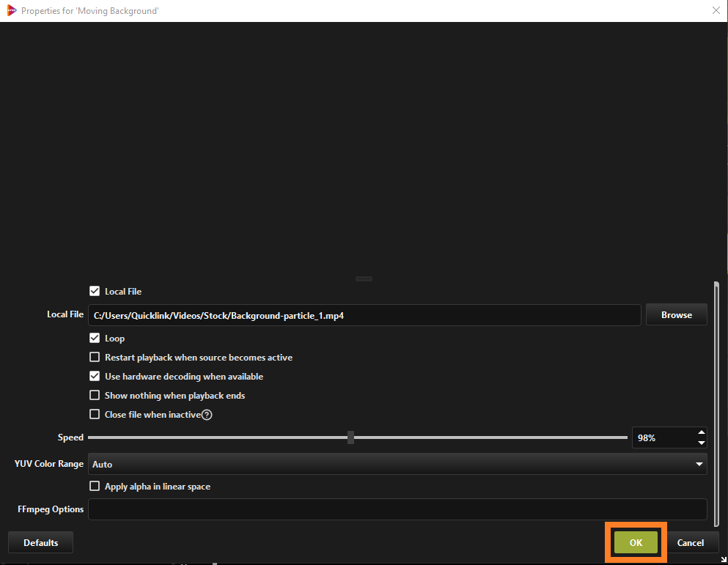This screenshot has width=728, height=565.
Task: Close the Properties dialog window
Action: (x=716, y=10)
